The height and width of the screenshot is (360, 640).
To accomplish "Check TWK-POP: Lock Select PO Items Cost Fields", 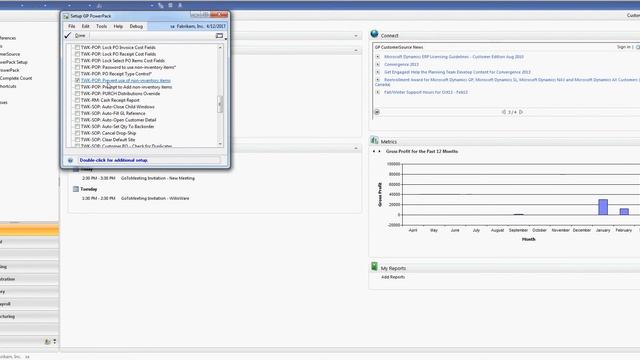I will (77, 60).
